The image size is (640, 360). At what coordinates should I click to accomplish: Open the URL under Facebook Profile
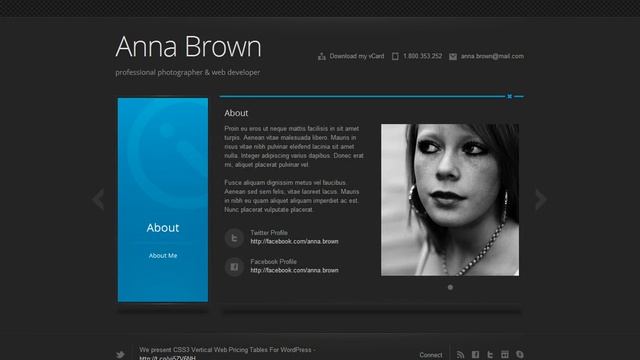pyautogui.click(x=294, y=270)
